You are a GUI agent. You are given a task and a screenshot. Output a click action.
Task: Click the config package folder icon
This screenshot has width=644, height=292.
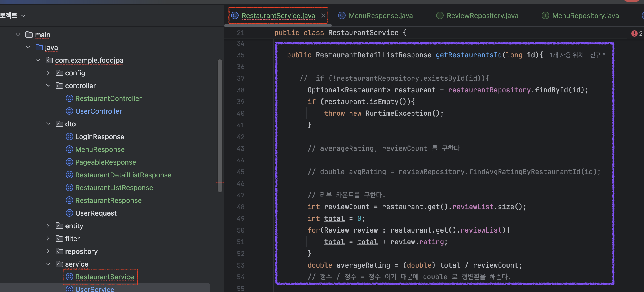(59, 73)
